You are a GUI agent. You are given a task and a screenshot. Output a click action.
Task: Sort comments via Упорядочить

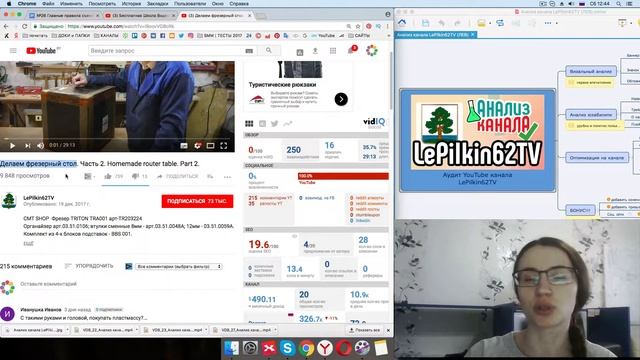click(x=89, y=266)
